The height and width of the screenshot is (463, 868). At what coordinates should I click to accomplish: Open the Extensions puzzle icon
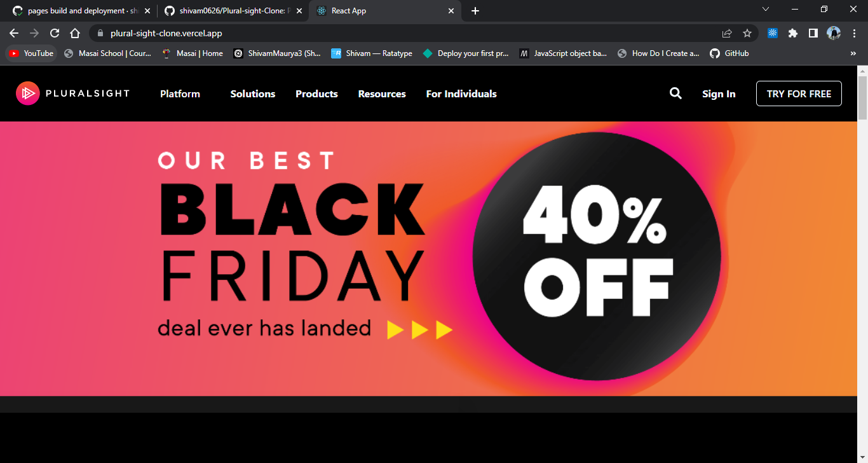click(x=793, y=33)
